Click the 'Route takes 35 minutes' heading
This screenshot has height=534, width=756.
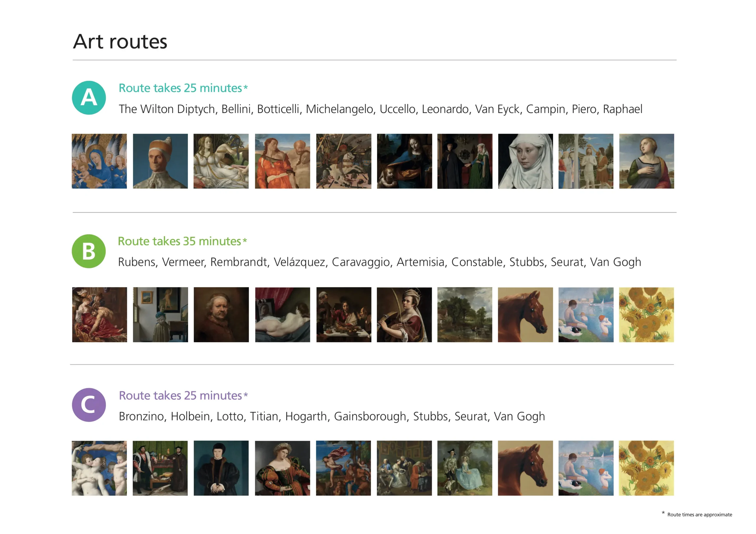tap(182, 241)
